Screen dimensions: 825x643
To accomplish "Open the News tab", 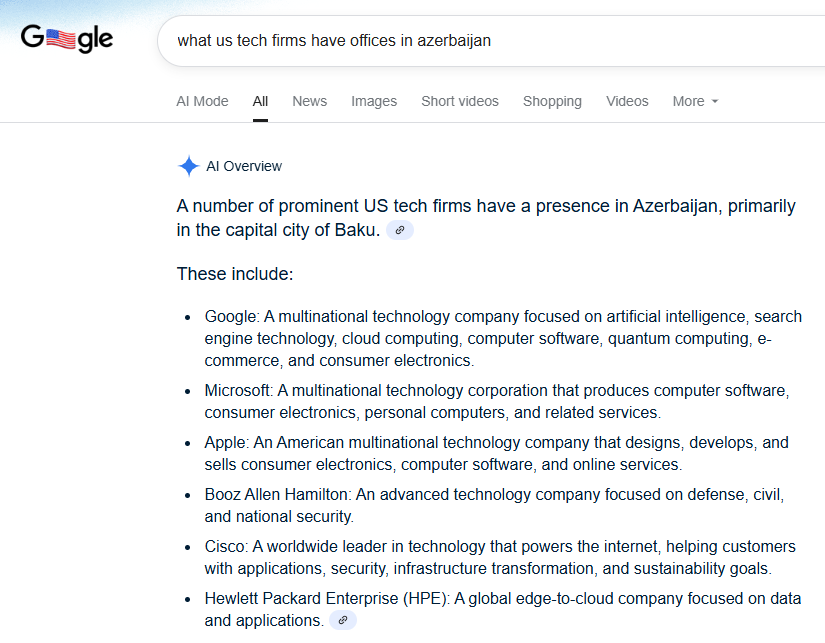I will 309,101.
